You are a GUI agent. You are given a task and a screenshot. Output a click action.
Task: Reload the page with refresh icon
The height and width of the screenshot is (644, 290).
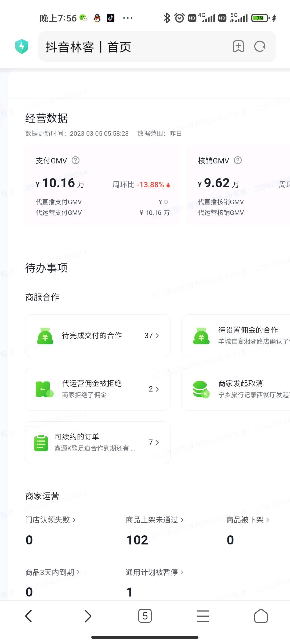260,46
